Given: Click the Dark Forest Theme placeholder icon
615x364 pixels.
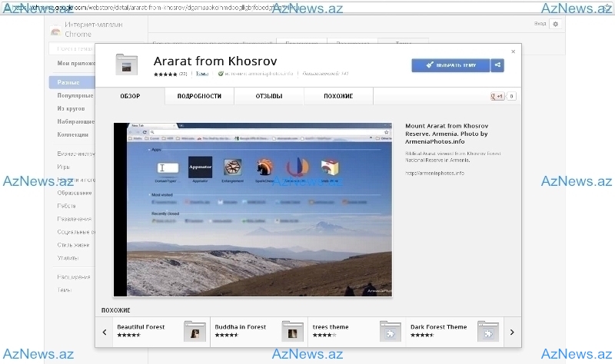Looking at the screenshot, I should [488, 332].
